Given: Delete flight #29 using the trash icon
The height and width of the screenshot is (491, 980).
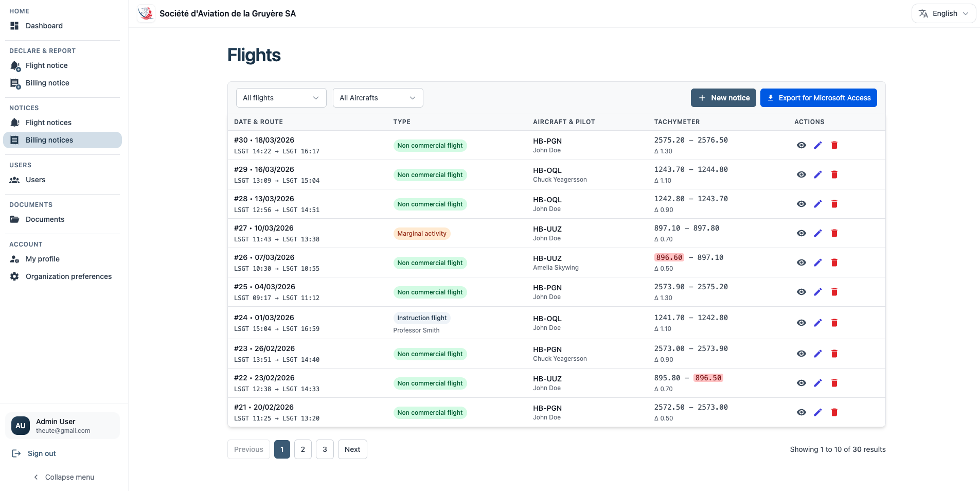Looking at the screenshot, I should [x=834, y=174].
